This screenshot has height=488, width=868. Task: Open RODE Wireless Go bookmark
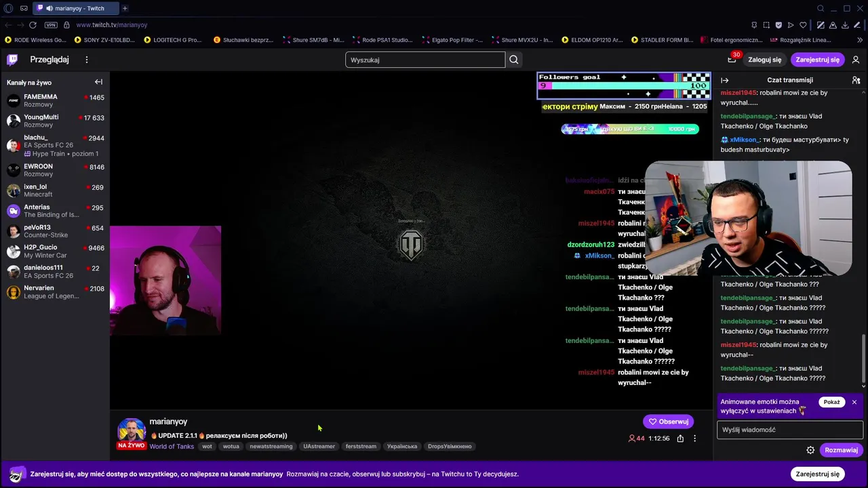pos(36,40)
